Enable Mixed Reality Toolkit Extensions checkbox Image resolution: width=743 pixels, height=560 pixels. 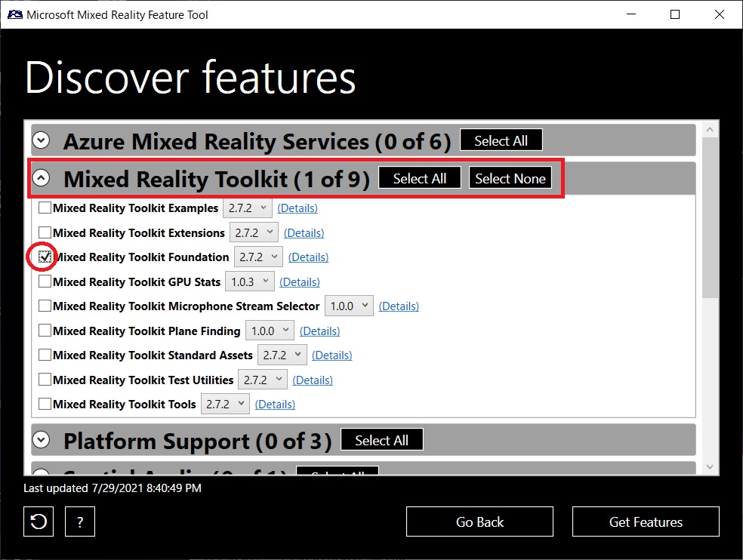coord(45,232)
